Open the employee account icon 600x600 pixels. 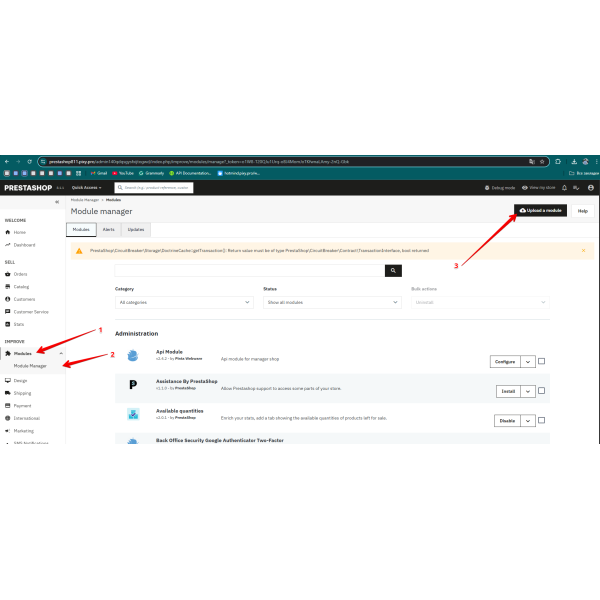pos(591,188)
